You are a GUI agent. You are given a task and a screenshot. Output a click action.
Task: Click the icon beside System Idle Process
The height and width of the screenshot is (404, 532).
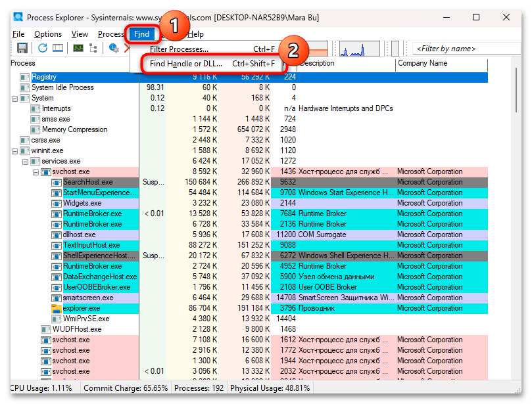25,88
